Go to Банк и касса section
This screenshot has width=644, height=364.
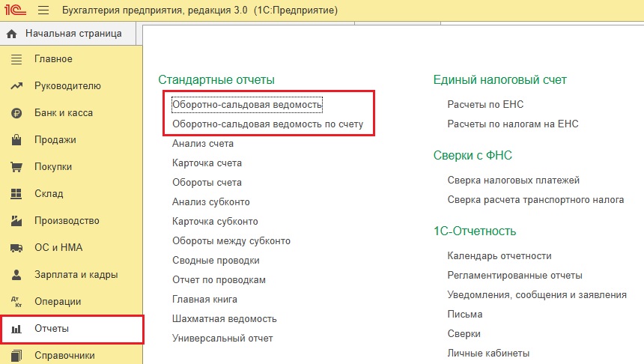tap(64, 113)
